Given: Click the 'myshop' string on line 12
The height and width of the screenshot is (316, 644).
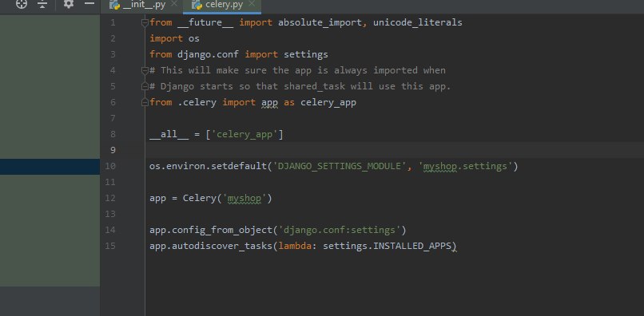Looking at the screenshot, I should pos(244,198).
